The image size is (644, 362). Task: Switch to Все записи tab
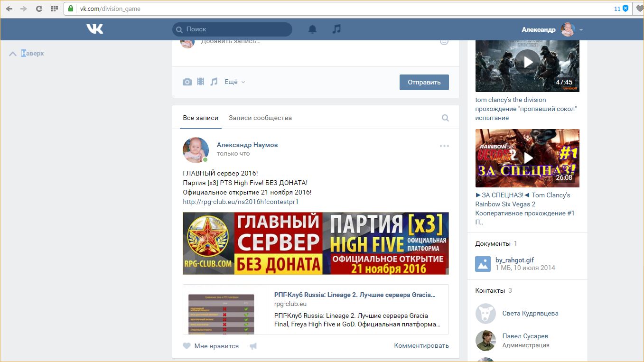(201, 118)
